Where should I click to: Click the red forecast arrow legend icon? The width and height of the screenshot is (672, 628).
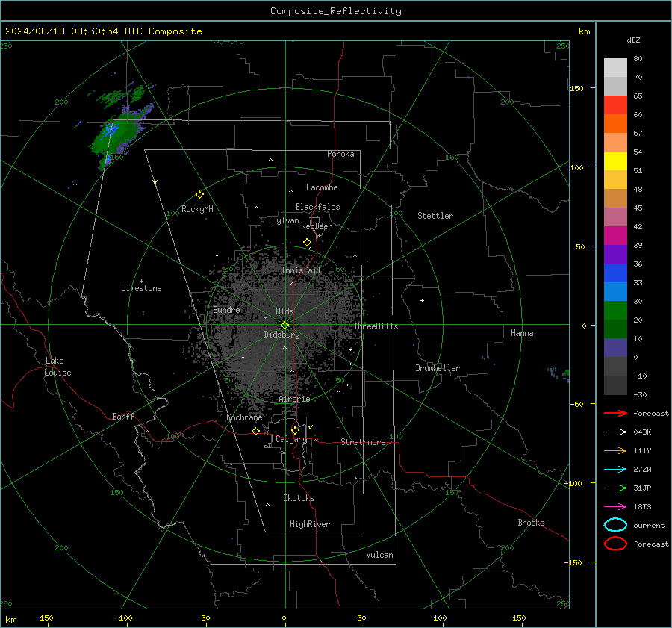[615, 413]
